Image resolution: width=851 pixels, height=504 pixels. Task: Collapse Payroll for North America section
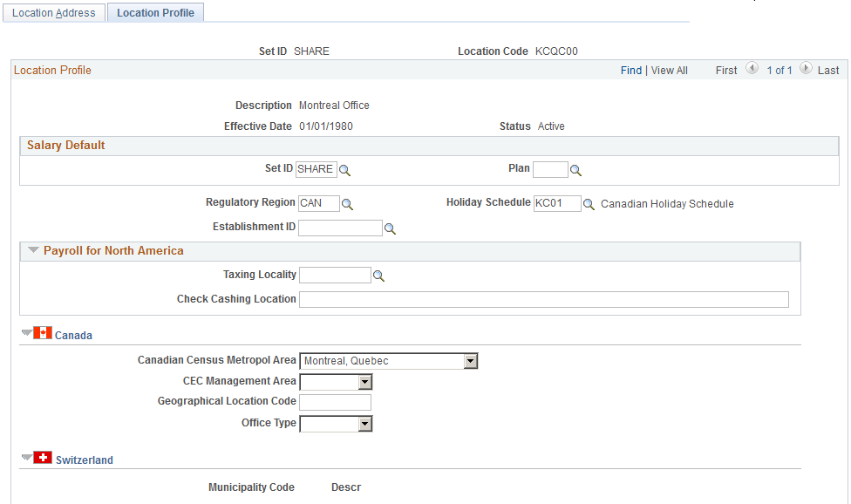tap(34, 250)
